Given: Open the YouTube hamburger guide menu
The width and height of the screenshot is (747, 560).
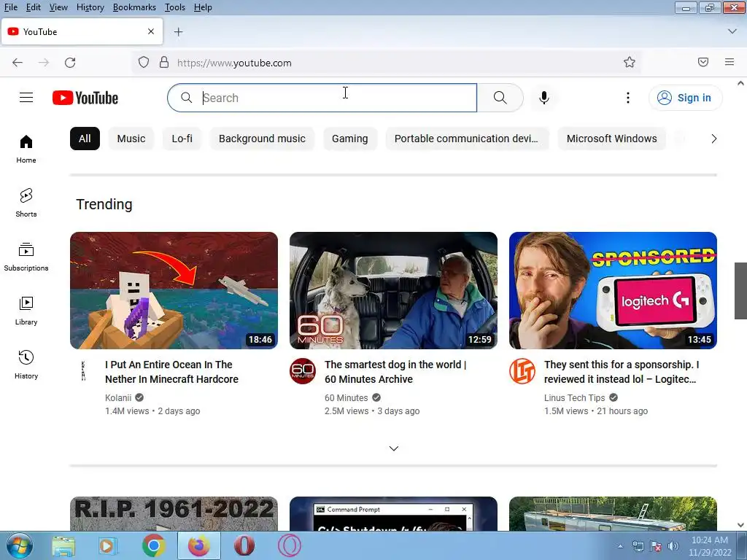Looking at the screenshot, I should point(26,98).
